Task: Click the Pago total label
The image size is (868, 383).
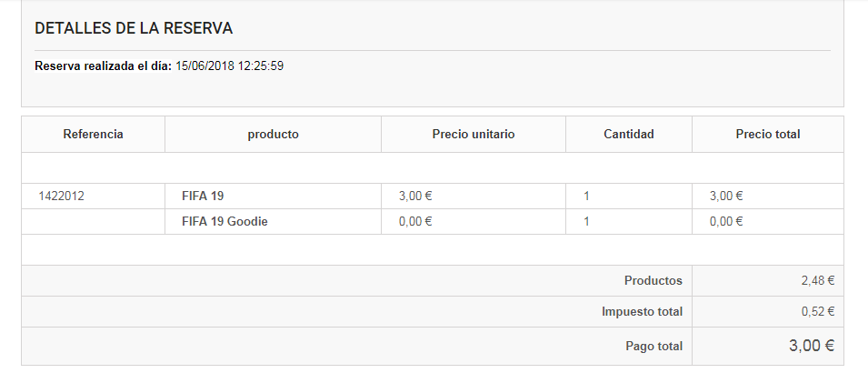Action: coord(653,347)
